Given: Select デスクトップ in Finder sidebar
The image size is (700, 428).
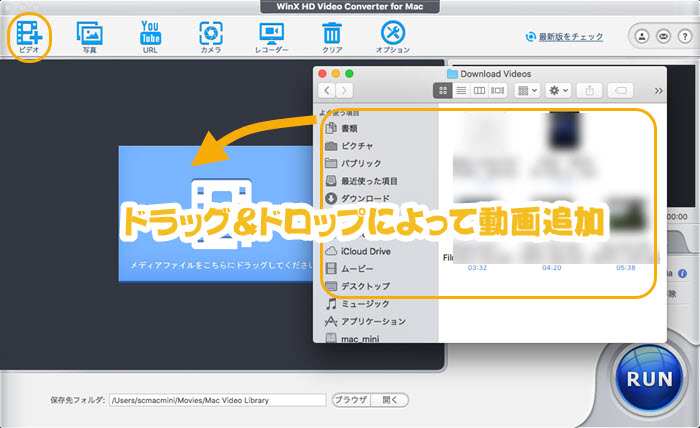Looking at the screenshot, I should pos(358,286).
